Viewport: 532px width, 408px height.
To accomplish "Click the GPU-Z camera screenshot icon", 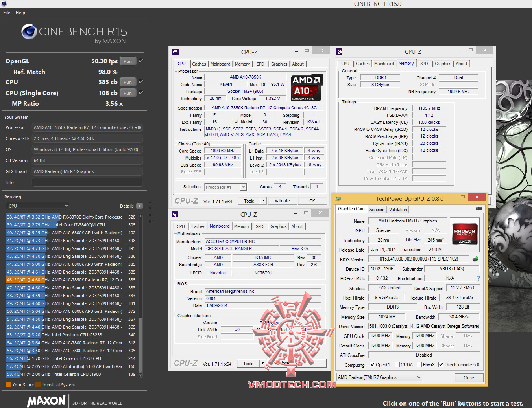I will pyautogui.click(x=478, y=209).
